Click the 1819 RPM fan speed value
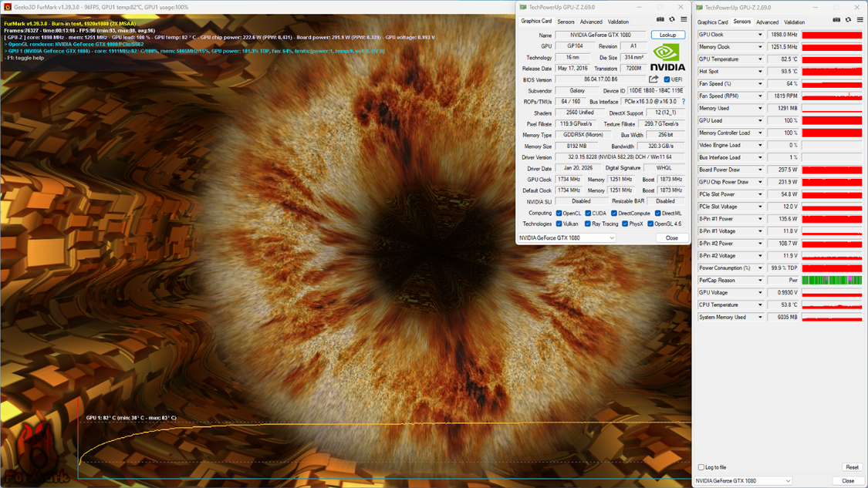The image size is (868, 488). 783,96
